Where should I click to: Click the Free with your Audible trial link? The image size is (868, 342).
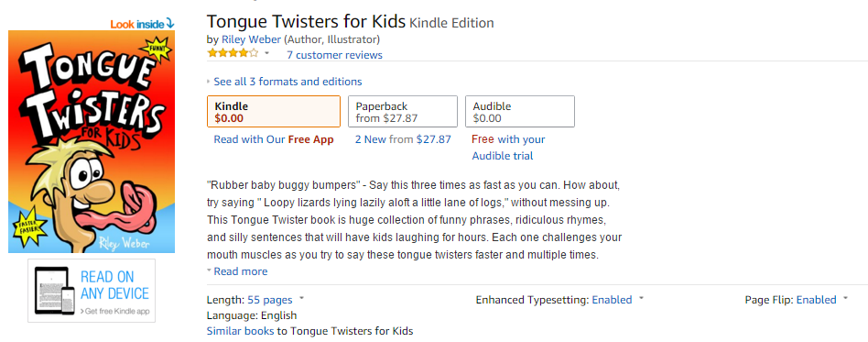[508, 148]
